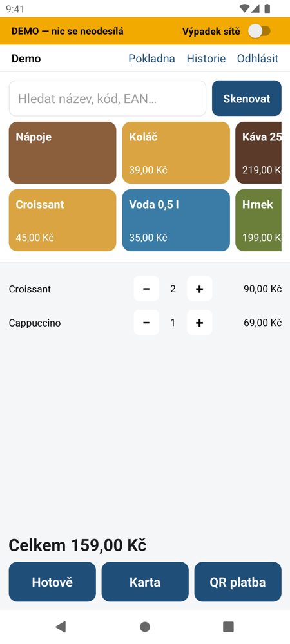Tap the Android back navigation icon
The width and height of the screenshot is (290, 644).
[61, 627]
